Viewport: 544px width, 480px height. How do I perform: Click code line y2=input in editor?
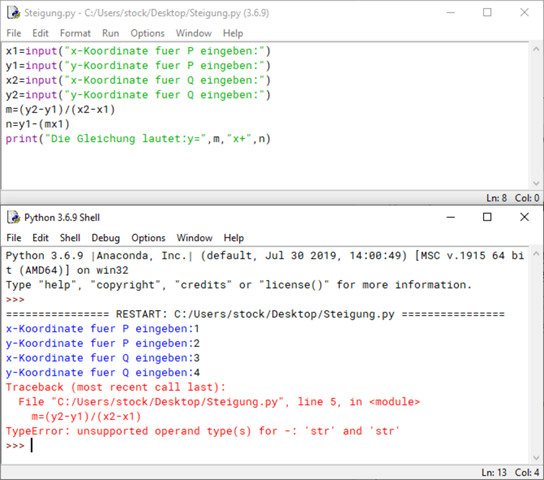tap(138, 95)
